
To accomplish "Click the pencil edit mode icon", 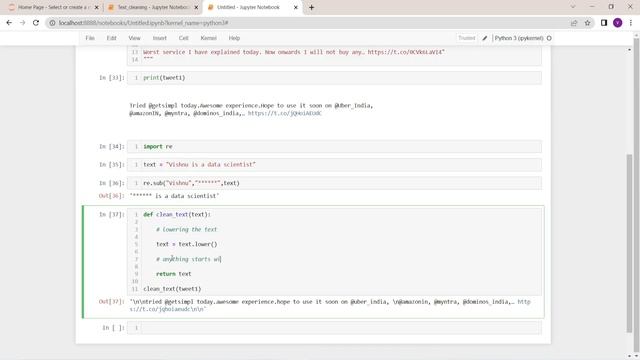I will (484, 38).
